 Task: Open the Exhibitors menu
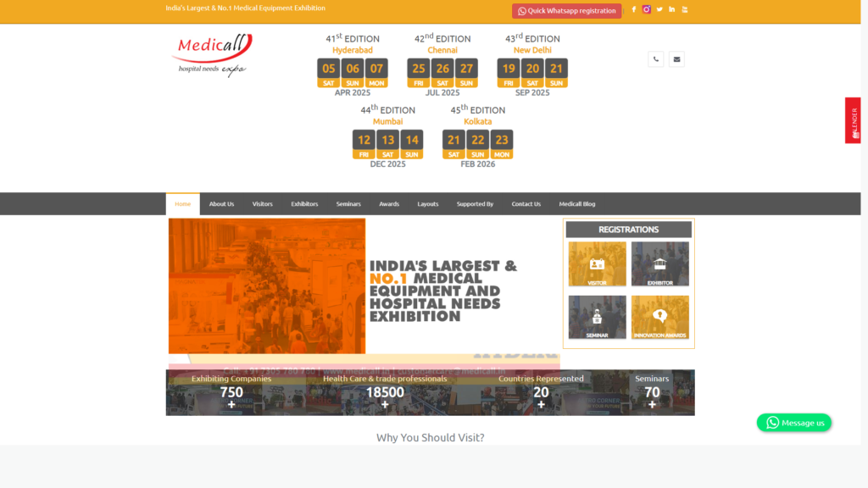click(x=304, y=203)
